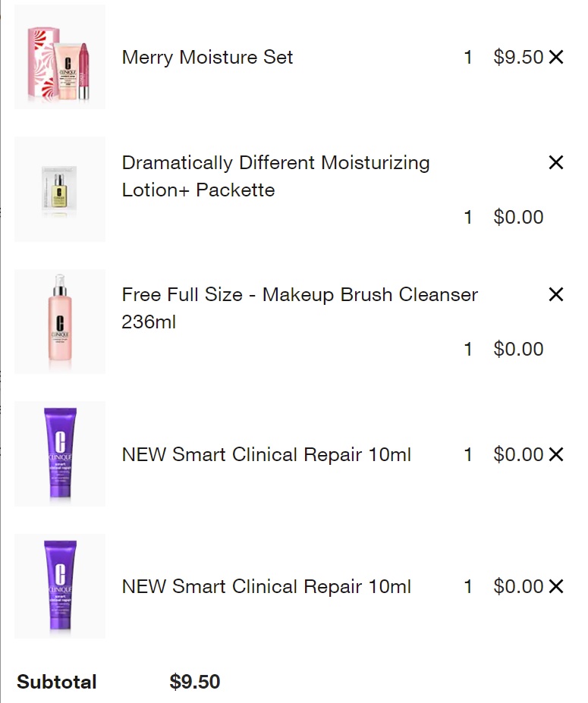Viewport: 588px width, 703px height.
Task: Remove the last Smart Clinical Repair 10ml
Action: point(556,586)
